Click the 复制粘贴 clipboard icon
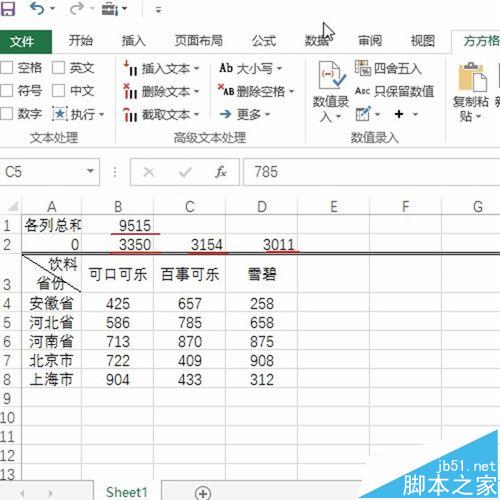Viewport: 500px width, 500px height. [x=472, y=77]
